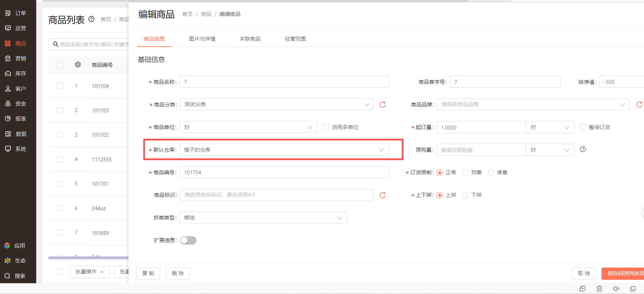Image resolution: width=644 pixels, height=294 pixels.
Task: Open the 数据 data sidebar icon
Action: tap(8, 134)
